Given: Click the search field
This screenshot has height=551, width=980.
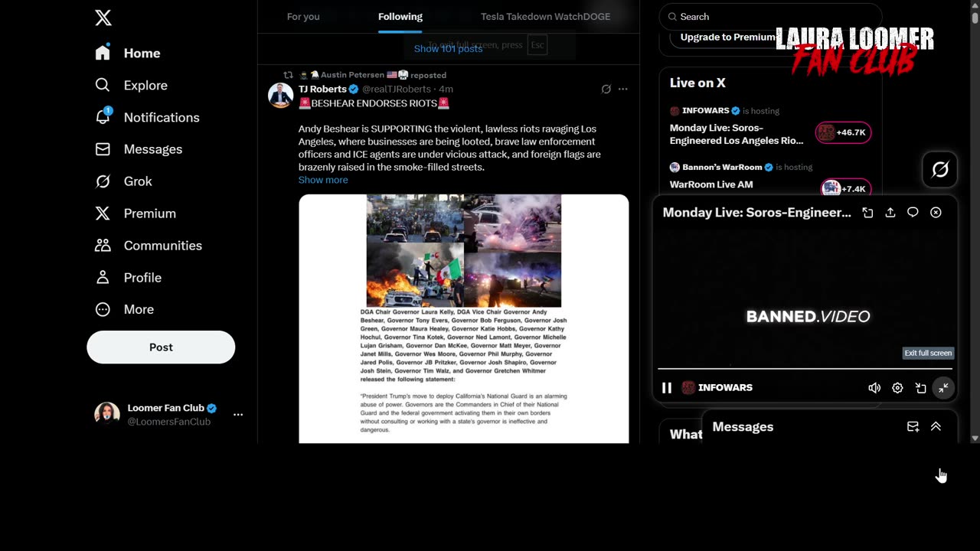Looking at the screenshot, I should (x=770, y=17).
